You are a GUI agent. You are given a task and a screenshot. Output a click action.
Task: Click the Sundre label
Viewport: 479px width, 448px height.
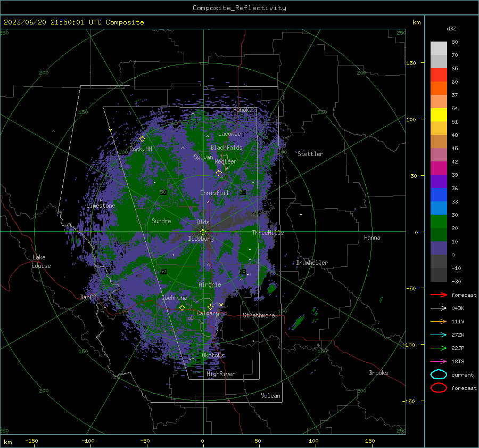(161, 221)
